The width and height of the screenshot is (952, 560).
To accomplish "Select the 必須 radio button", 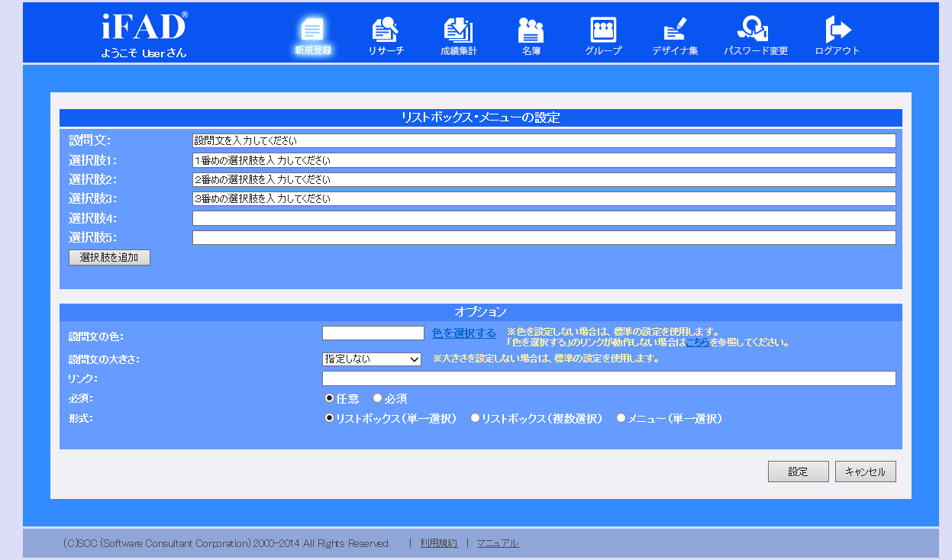I will point(377,398).
